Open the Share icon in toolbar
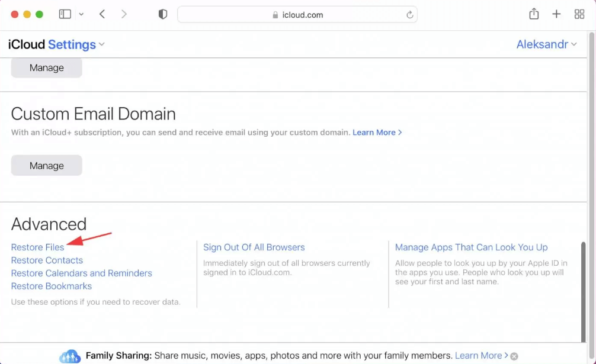Viewport: 596px width, 364px height. [534, 14]
